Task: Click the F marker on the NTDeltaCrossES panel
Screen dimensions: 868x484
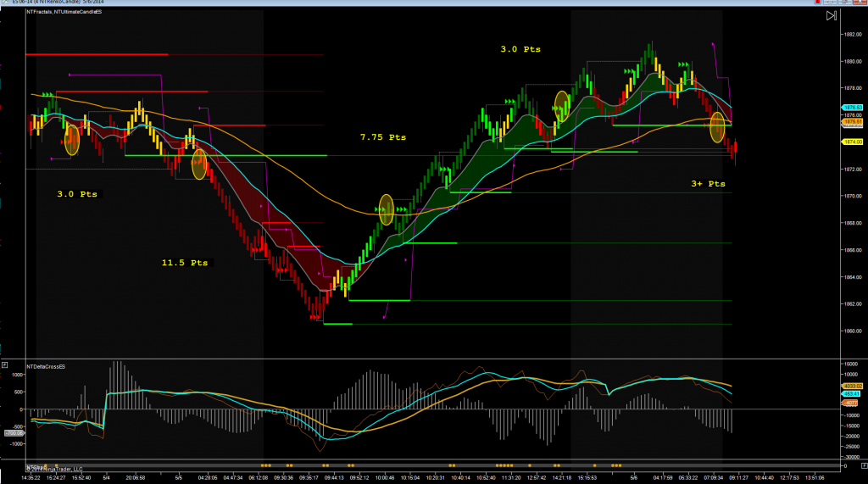Action: (x=5, y=365)
